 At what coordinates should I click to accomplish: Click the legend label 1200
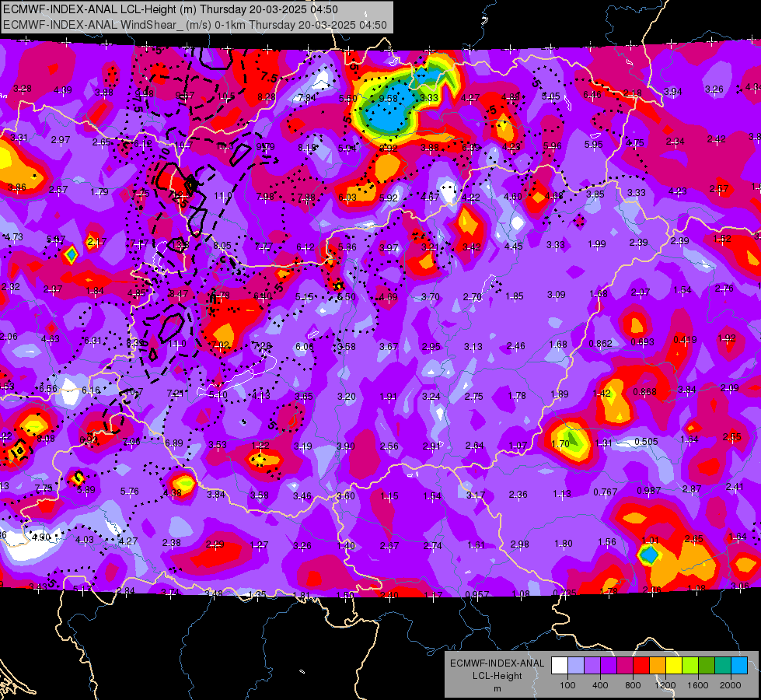pos(665,685)
